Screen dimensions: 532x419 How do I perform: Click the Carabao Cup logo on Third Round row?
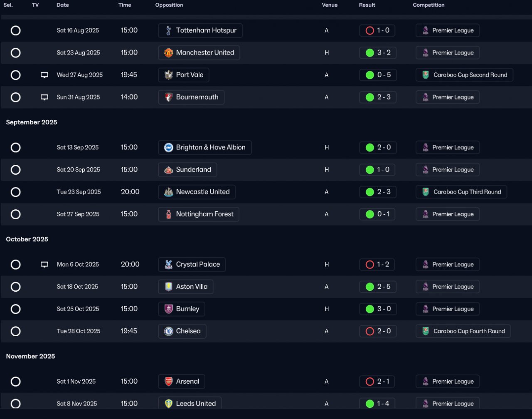click(426, 192)
